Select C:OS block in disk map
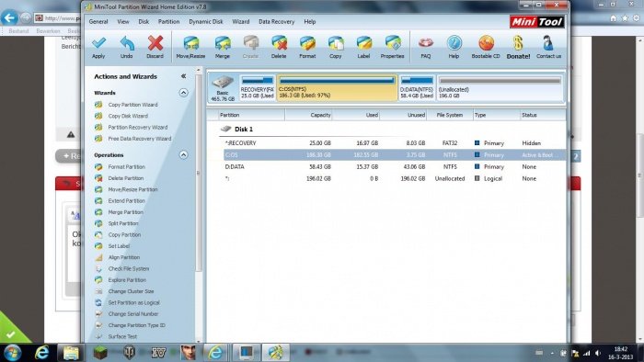The height and width of the screenshot is (362, 644). [338, 87]
